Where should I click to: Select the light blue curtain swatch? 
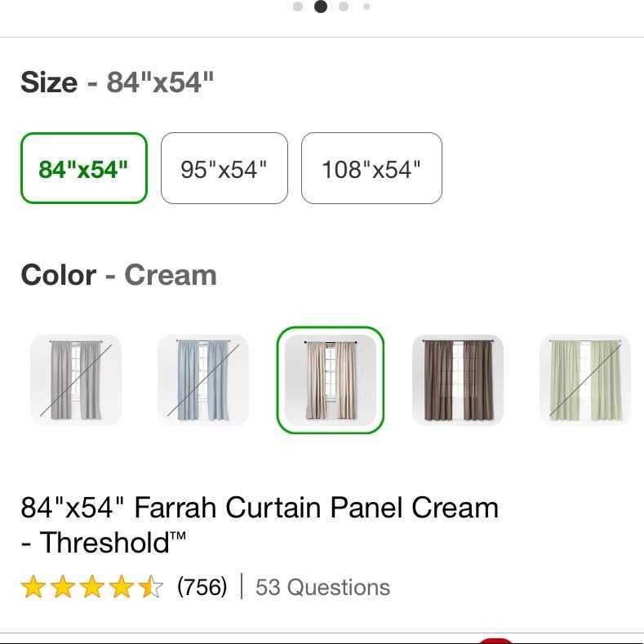[203, 380]
